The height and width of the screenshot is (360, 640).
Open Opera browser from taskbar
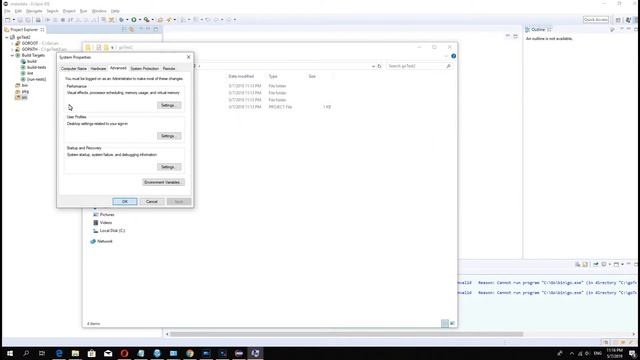point(124,353)
